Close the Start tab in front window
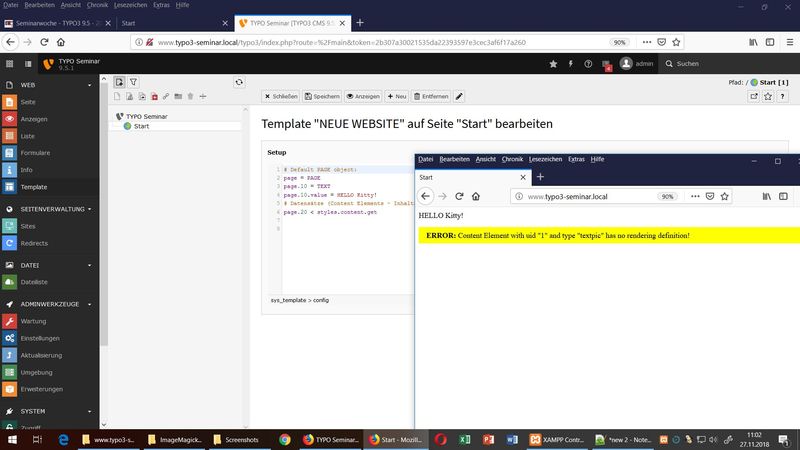 [522, 178]
